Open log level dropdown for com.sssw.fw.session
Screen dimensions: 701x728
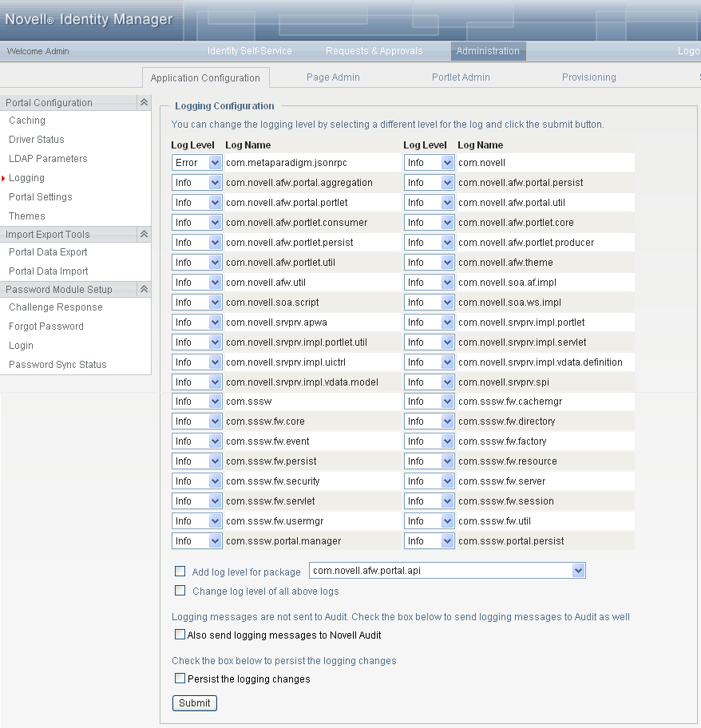click(429, 501)
